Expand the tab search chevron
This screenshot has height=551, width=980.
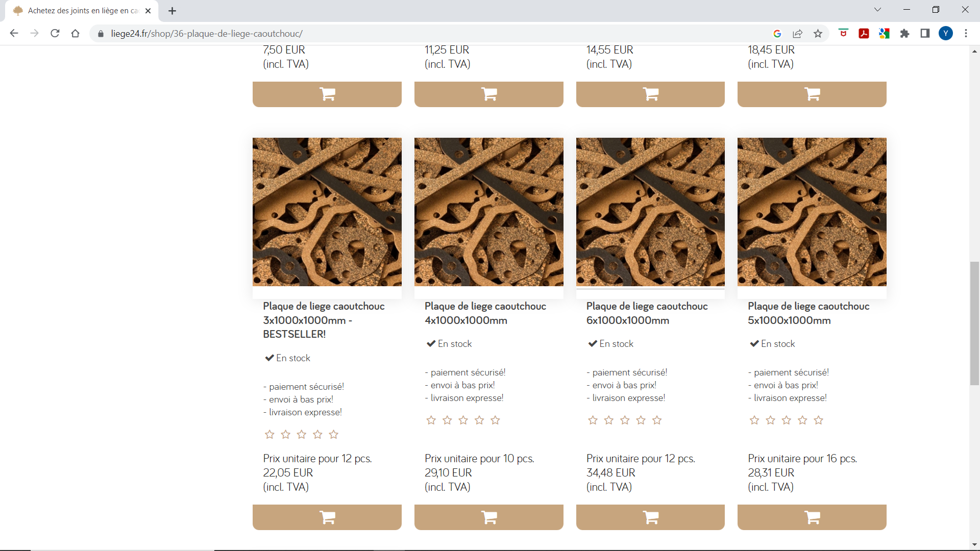click(x=877, y=10)
